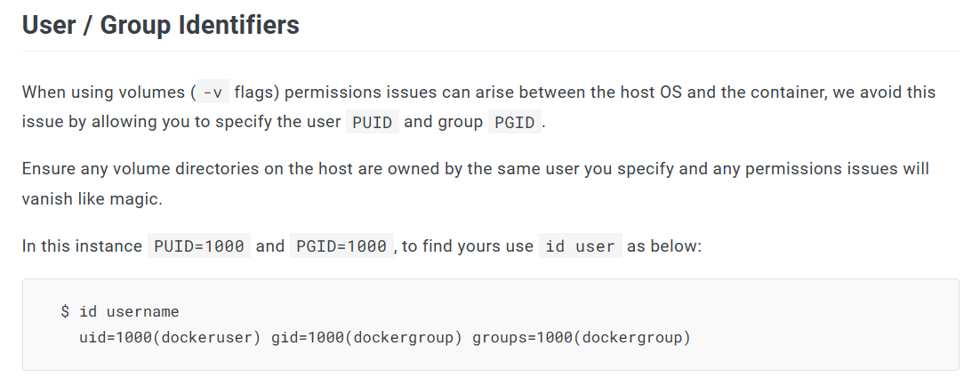Click the "as below:" text

[x=664, y=246]
